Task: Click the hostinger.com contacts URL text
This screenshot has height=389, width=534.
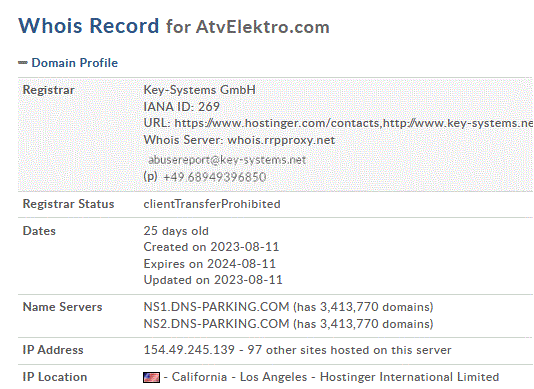Action: tap(278, 123)
